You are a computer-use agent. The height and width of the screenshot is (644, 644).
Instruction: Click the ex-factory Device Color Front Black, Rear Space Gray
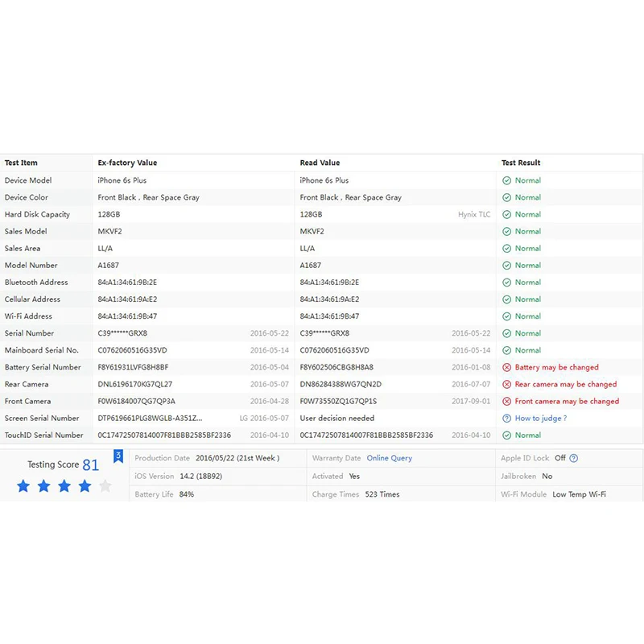pos(149,197)
